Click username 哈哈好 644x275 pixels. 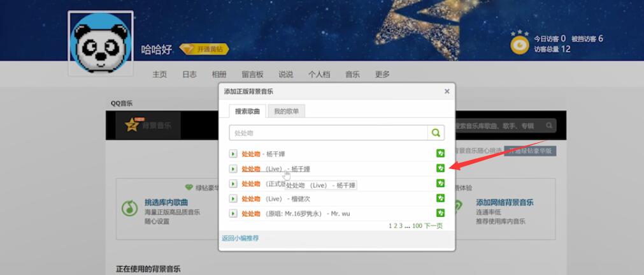pos(157,50)
